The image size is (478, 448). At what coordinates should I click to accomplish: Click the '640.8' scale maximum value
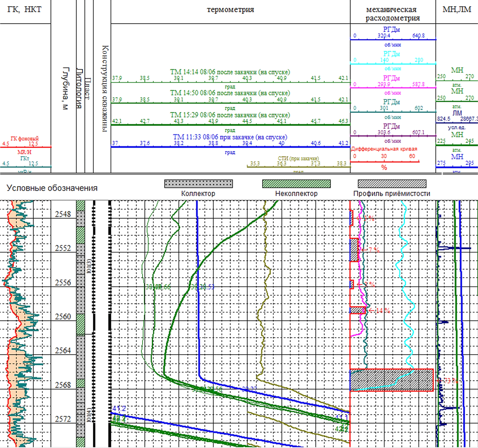[418, 36]
